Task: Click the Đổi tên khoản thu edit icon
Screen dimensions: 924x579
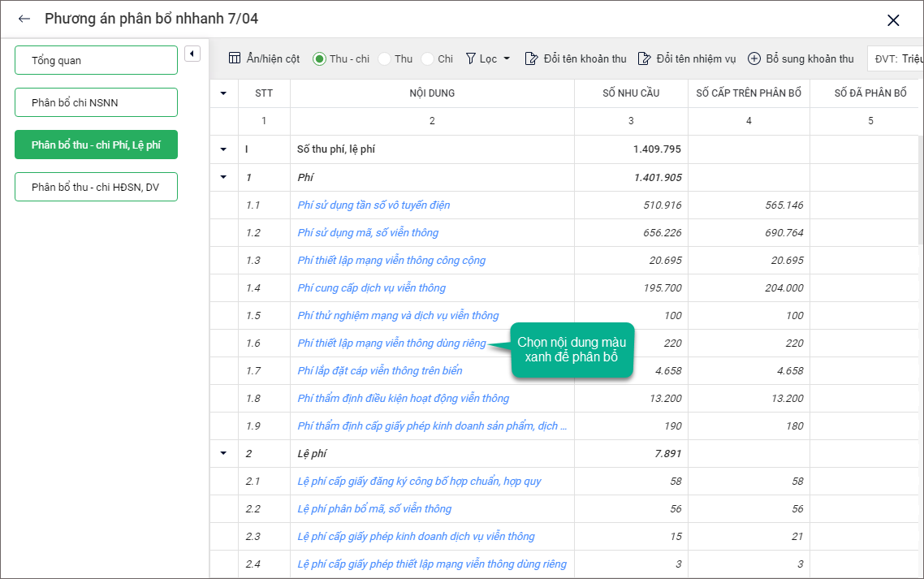Action: click(531, 58)
